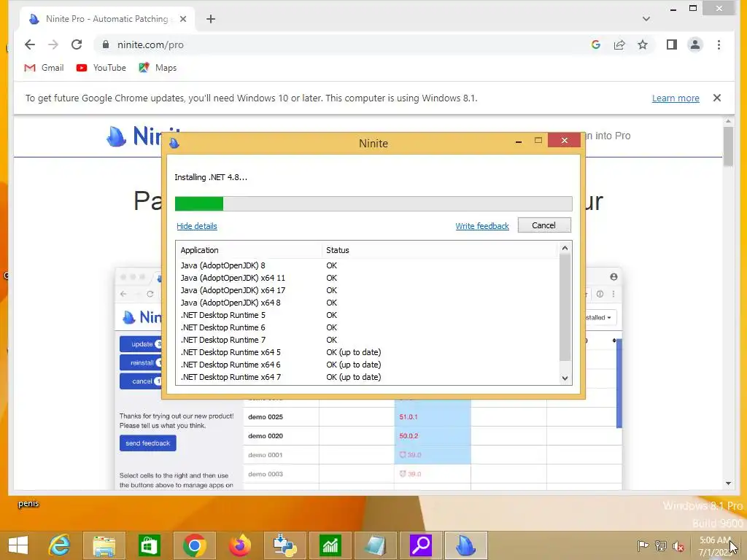
Task: Click the 50.0.2 version cell
Action: [x=433, y=436]
